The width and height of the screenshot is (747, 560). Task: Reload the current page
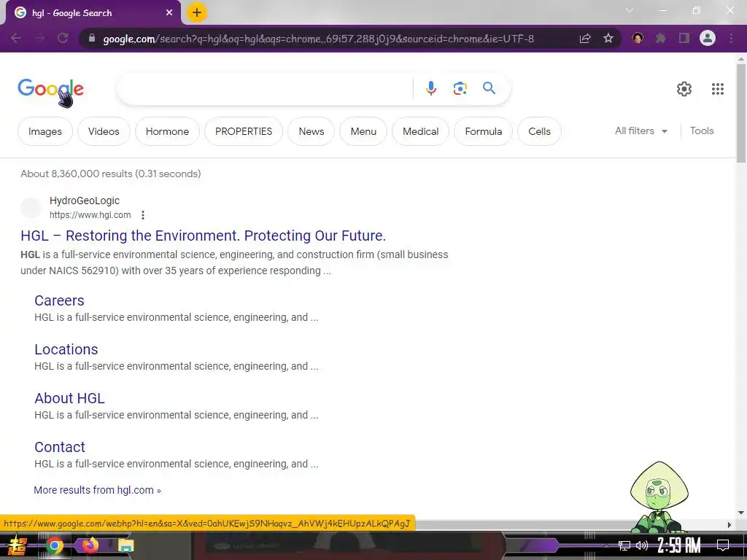[63, 38]
